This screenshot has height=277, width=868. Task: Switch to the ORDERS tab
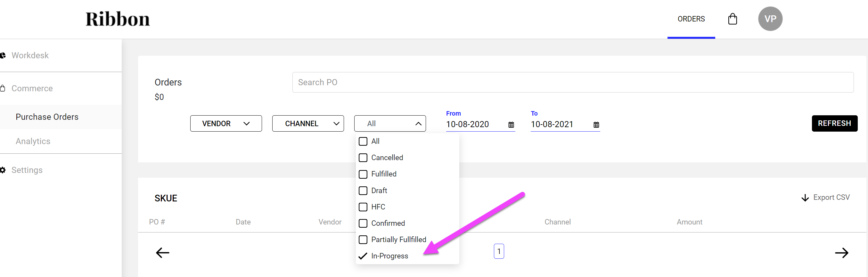tap(691, 19)
